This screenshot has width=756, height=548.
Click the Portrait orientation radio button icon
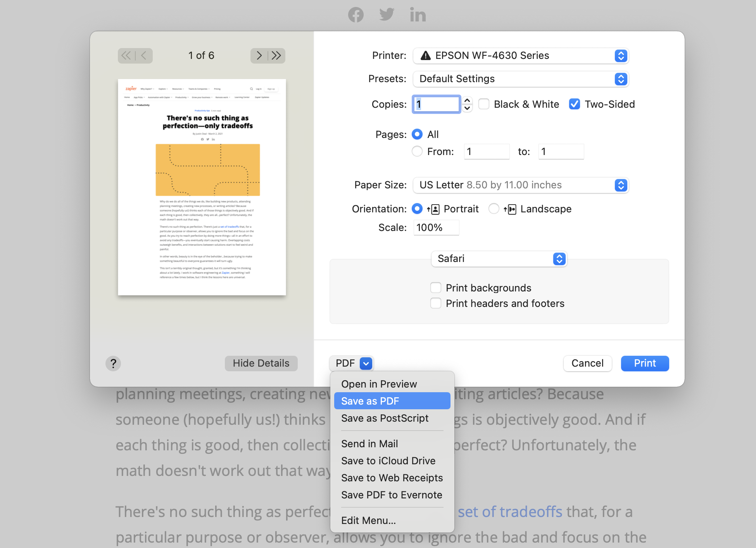[x=418, y=209]
